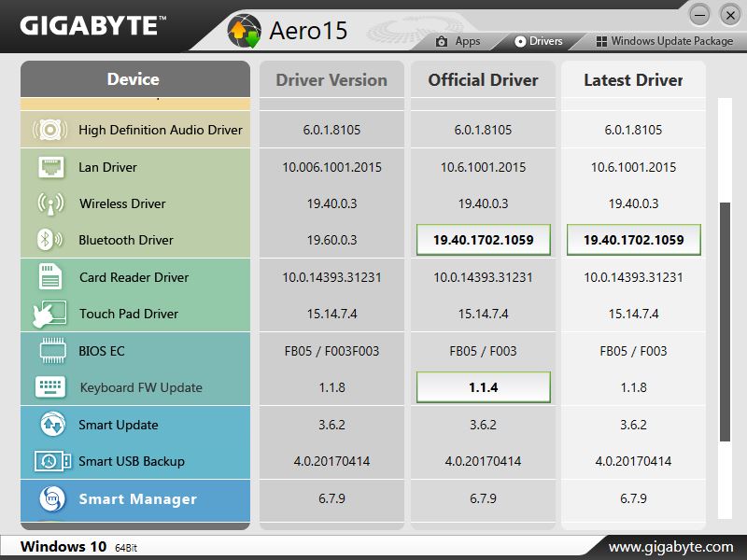Click installed Bluetooth version 19.60.0.3
The width and height of the screenshot is (747, 560).
click(x=331, y=240)
